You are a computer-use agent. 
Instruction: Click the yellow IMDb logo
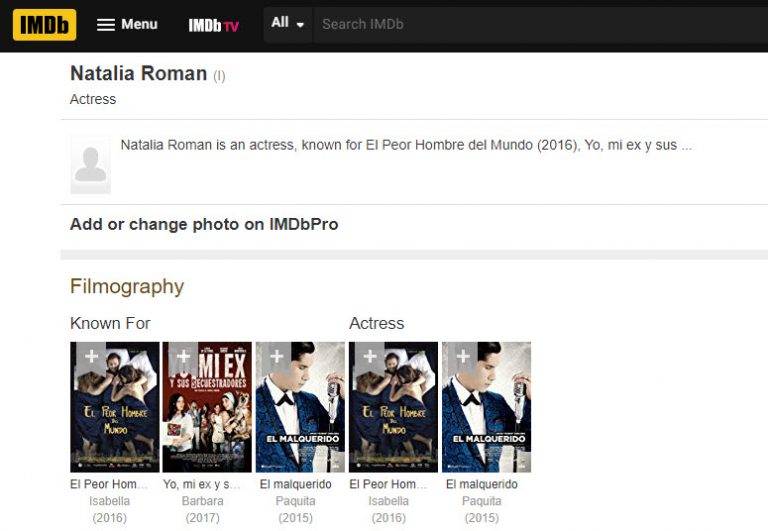45,24
